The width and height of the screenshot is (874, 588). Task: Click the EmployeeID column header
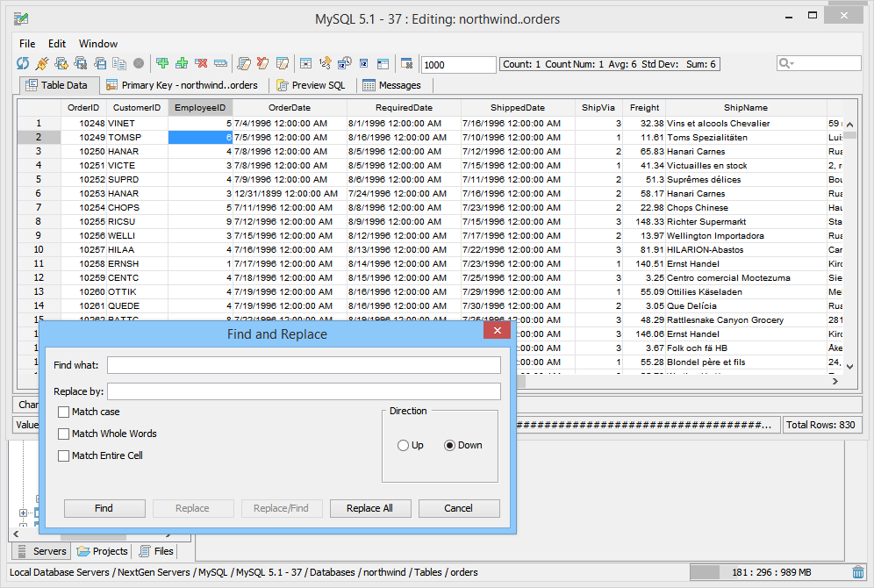pyautogui.click(x=200, y=108)
